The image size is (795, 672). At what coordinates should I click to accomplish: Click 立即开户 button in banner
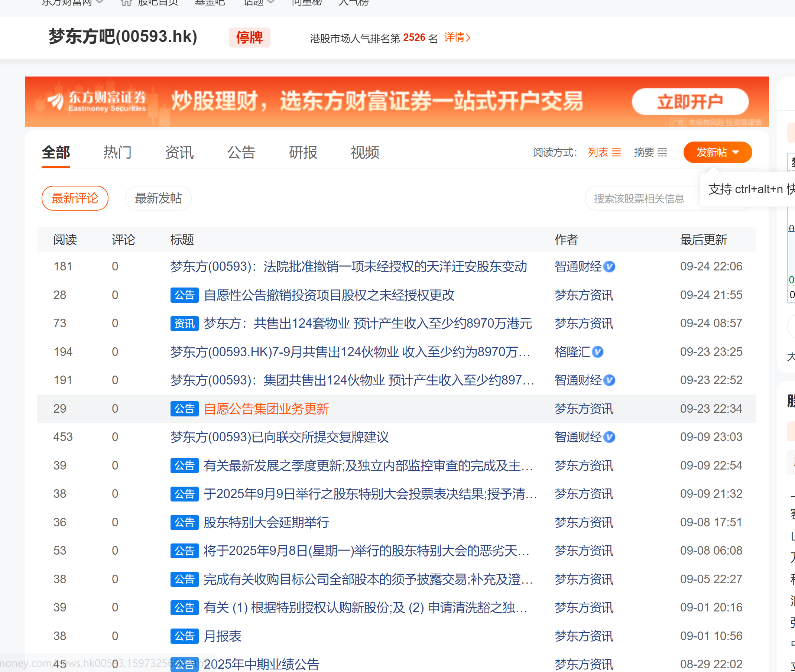690,102
